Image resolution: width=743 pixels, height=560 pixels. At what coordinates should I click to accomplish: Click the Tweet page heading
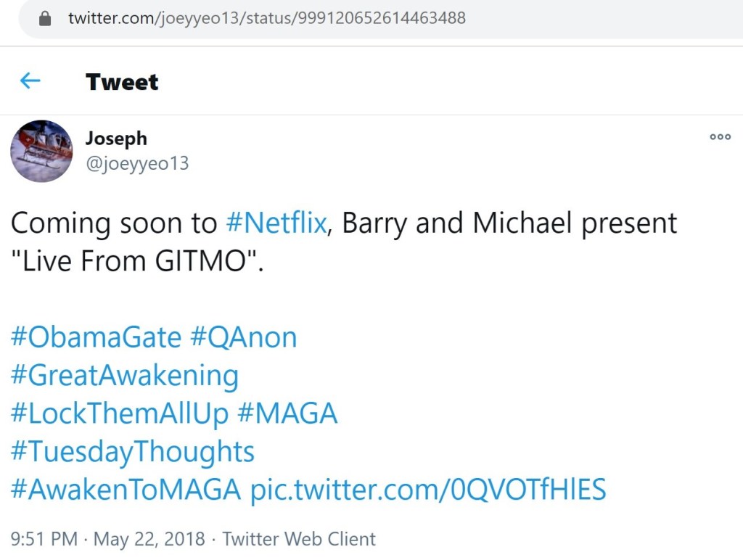click(x=122, y=82)
